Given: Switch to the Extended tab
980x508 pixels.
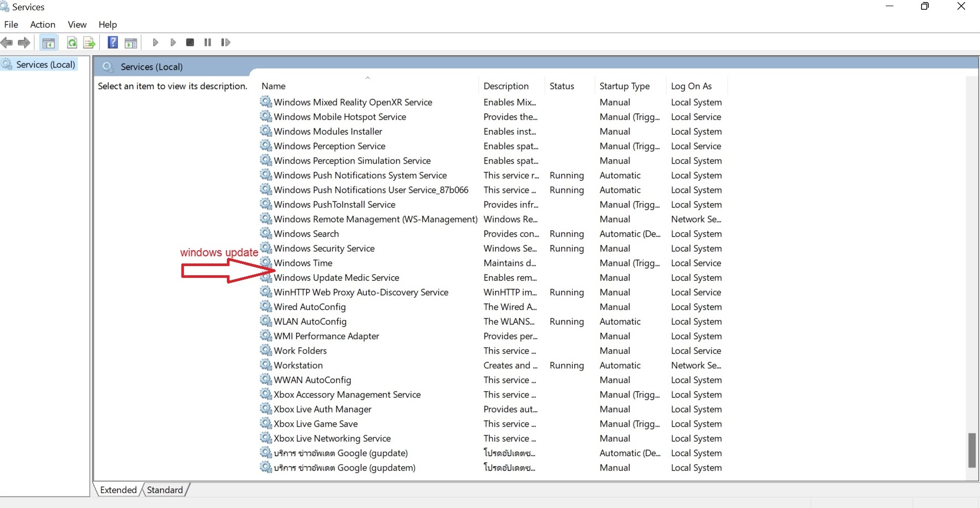Looking at the screenshot, I should pyautogui.click(x=118, y=490).
